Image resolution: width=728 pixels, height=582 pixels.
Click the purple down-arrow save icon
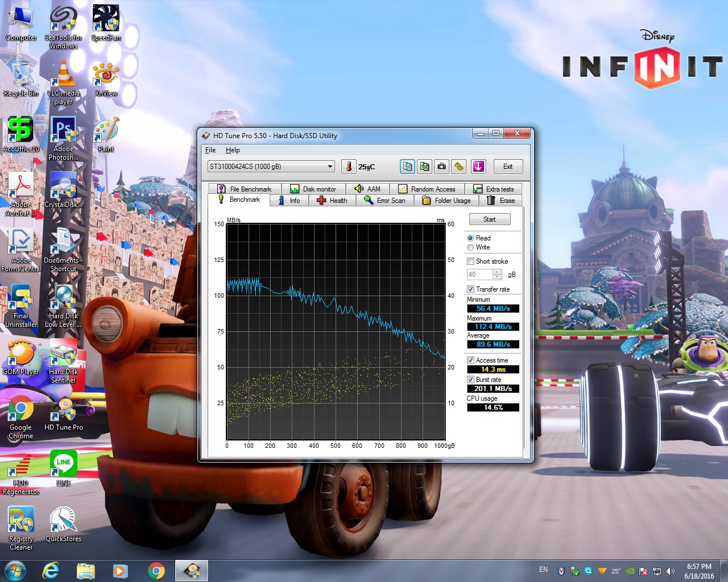478,167
